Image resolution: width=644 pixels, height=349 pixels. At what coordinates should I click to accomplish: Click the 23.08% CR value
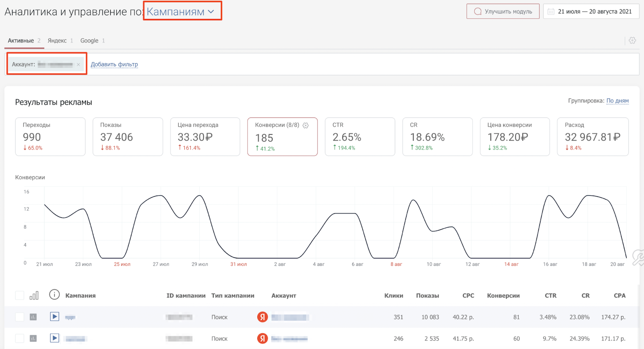tap(579, 317)
